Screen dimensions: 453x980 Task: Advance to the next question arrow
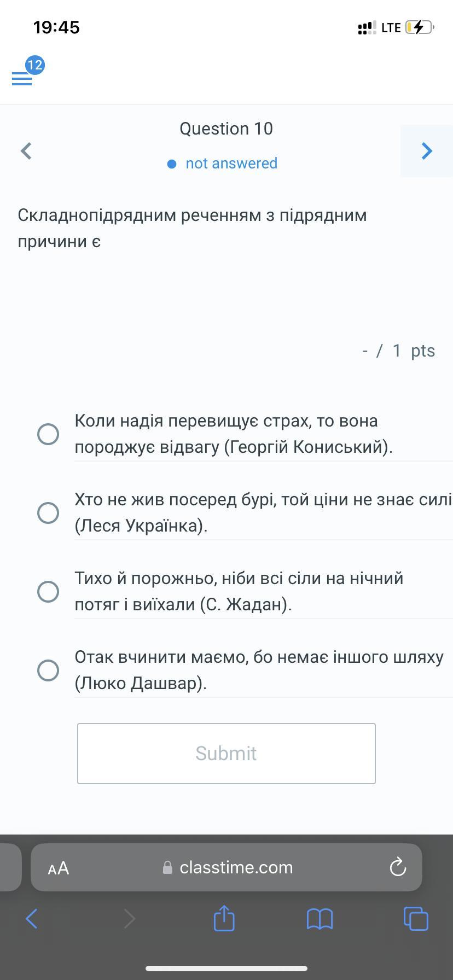(x=427, y=151)
